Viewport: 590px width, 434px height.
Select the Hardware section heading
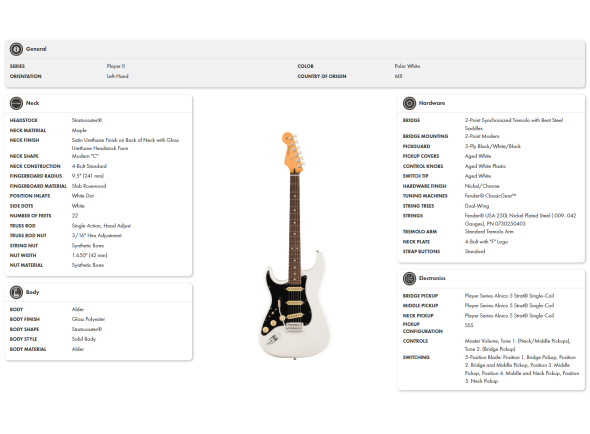click(432, 103)
